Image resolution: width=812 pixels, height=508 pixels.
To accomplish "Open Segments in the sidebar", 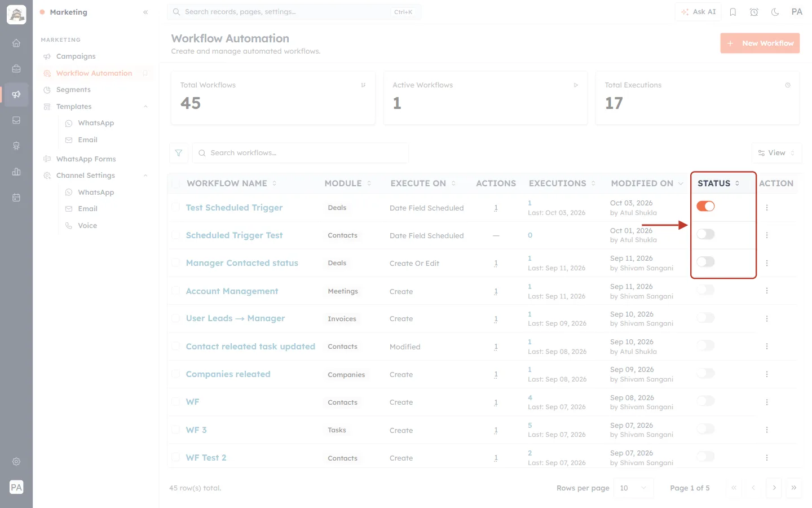I will (73, 90).
